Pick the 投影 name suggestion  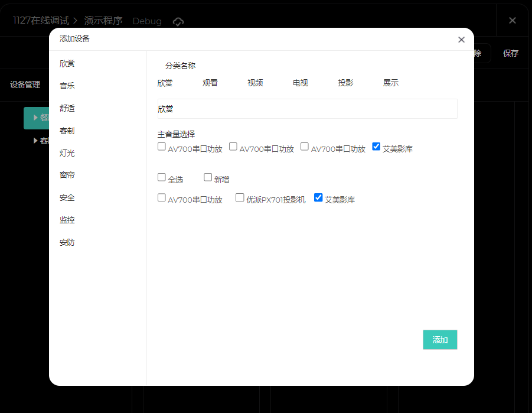click(x=345, y=83)
